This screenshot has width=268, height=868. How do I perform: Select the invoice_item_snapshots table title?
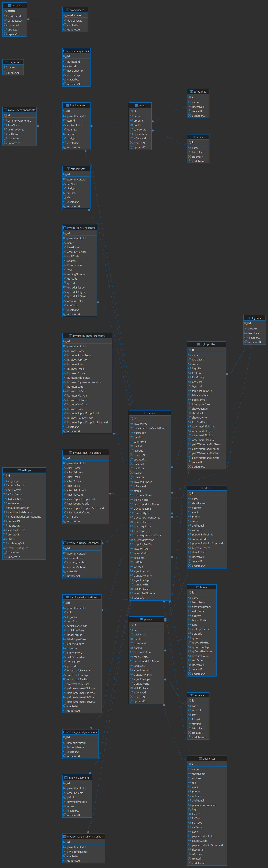tap(21, 110)
